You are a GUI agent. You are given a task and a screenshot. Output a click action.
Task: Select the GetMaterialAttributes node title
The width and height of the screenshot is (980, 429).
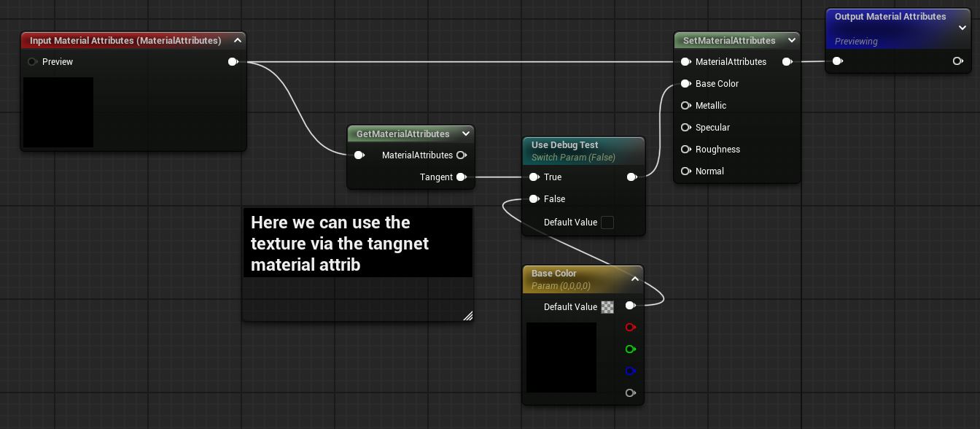[403, 134]
